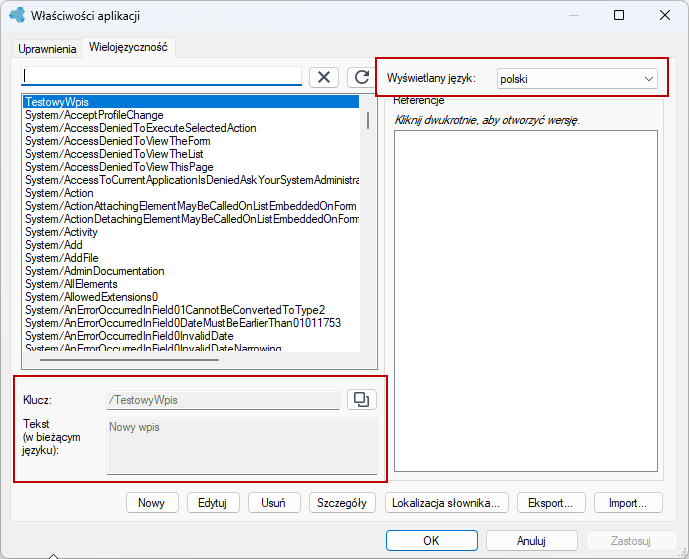Click the application icon in title bar
689x559 pixels.
click(x=17, y=15)
